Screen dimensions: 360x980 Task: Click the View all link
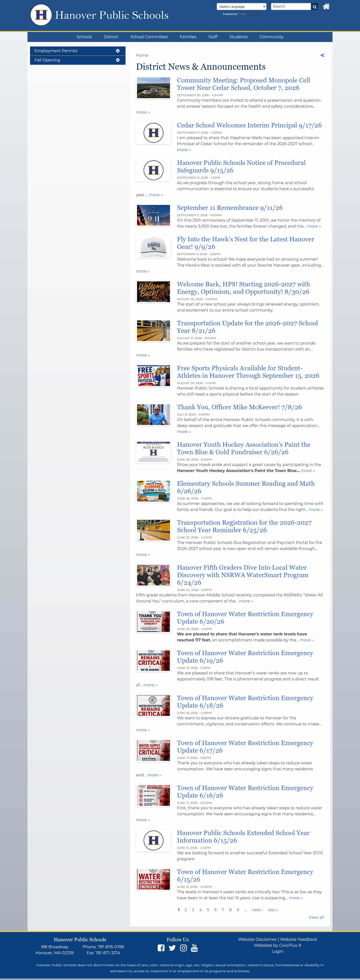point(316,918)
